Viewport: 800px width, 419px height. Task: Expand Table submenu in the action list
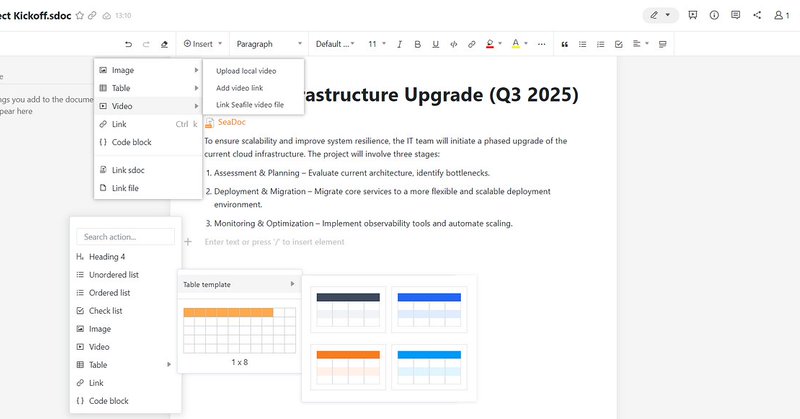[126, 365]
